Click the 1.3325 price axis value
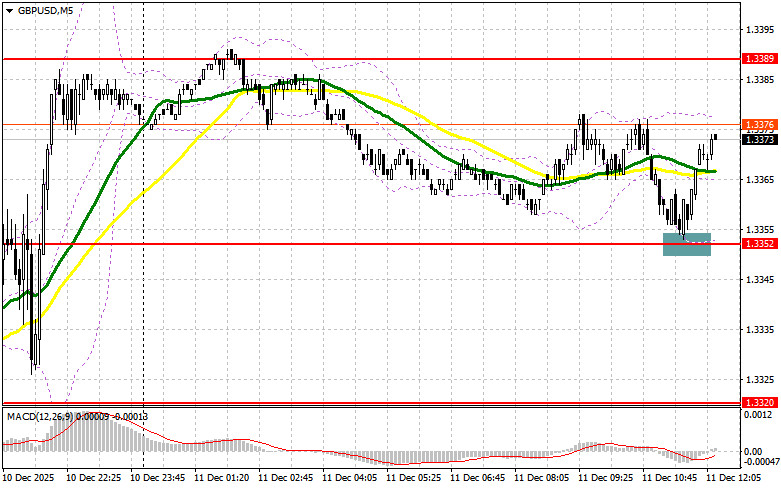Image resolution: width=781 pixels, height=489 pixels. pyautogui.click(x=760, y=379)
